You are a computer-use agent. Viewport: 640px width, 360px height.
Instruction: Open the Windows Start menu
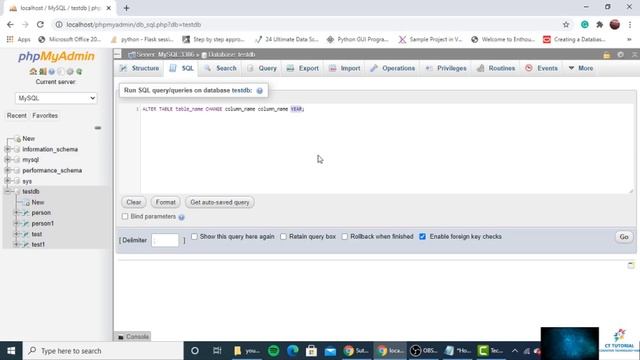11,351
